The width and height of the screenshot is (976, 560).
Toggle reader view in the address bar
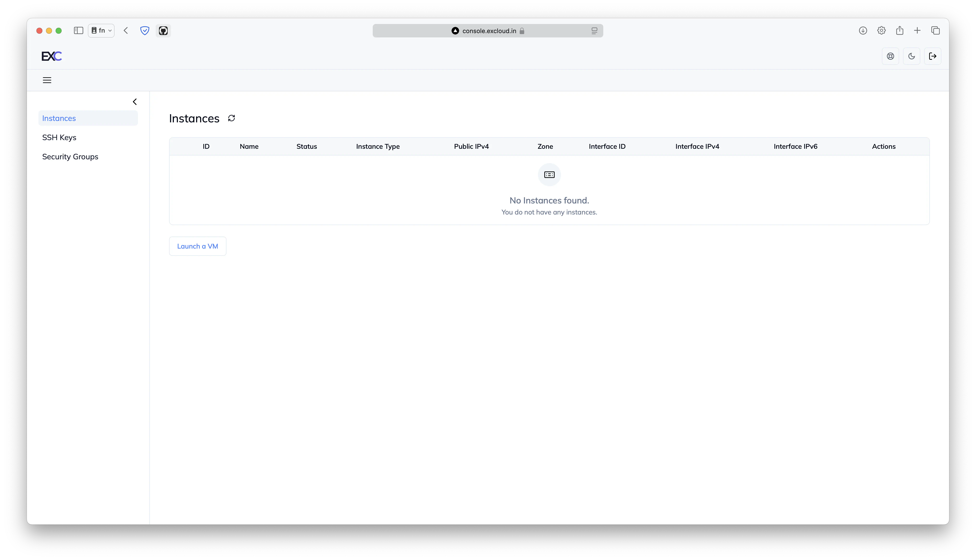point(594,30)
